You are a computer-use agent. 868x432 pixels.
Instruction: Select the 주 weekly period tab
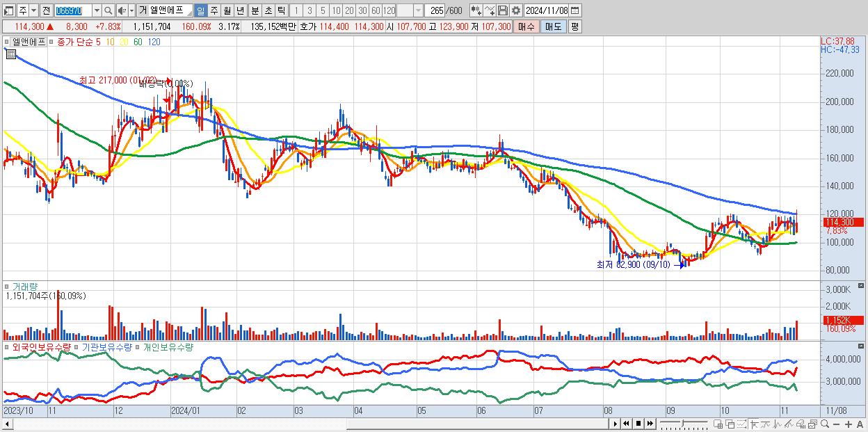214,10
